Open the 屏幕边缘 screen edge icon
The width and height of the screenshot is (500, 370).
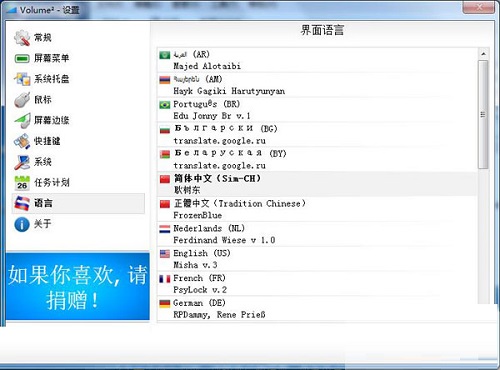pyautogui.click(x=22, y=120)
